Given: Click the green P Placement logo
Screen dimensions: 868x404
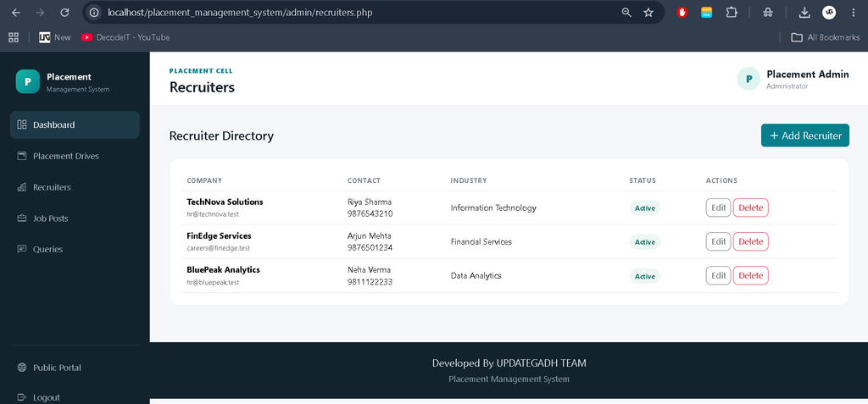Looking at the screenshot, I should tap(28, 81).
